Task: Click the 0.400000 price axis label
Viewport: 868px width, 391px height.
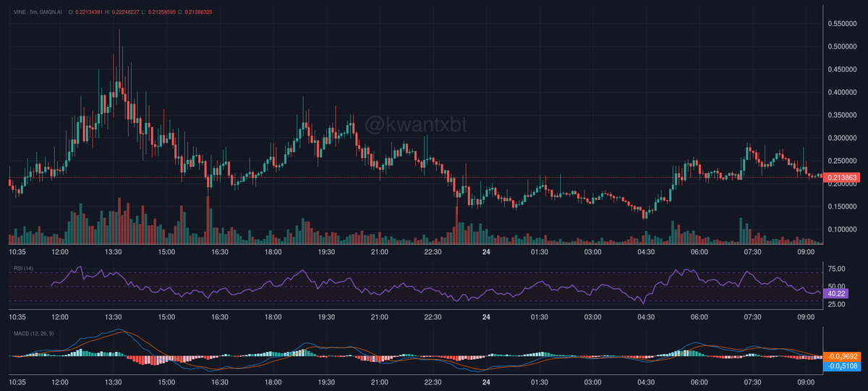Action: (x=841, y=93)
